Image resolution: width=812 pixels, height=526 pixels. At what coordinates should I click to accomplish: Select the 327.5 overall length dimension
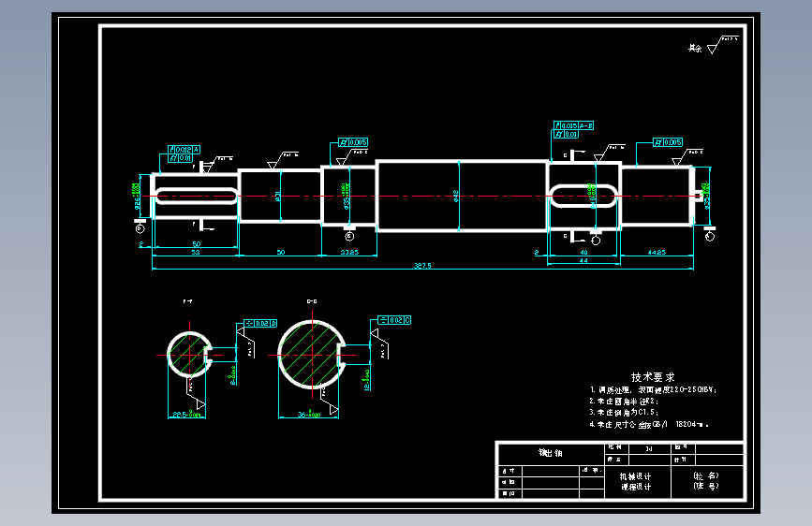422,266
